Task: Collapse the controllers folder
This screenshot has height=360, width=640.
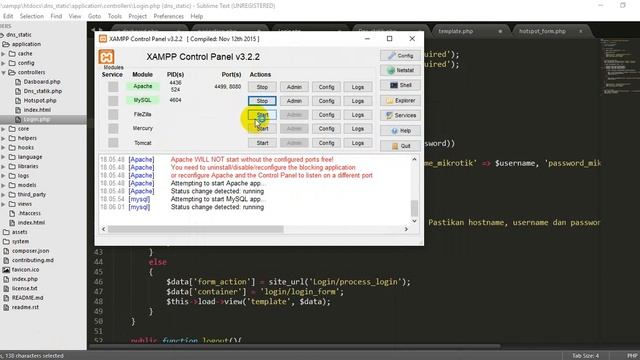Action: click(3, 72)
